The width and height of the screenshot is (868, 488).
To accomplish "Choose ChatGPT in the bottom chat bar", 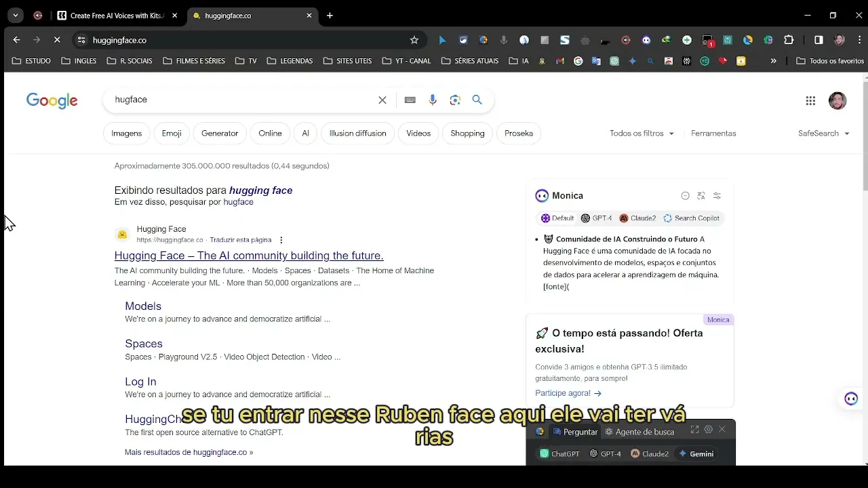I will (x=558, y=453).
